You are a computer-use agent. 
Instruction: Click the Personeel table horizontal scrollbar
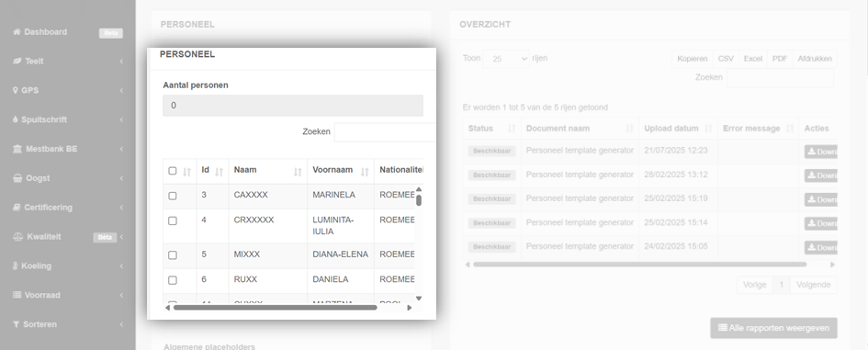[276, 308]
